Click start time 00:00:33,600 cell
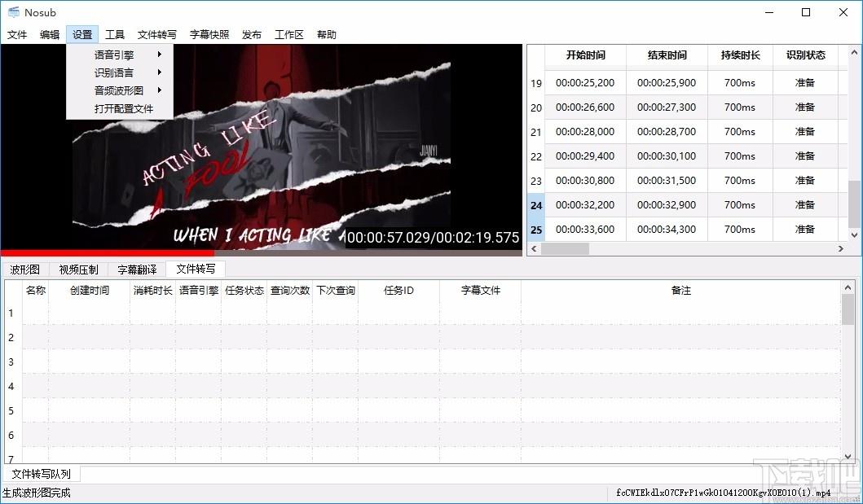This screenshot has height=504, width=863. [586, 229]
